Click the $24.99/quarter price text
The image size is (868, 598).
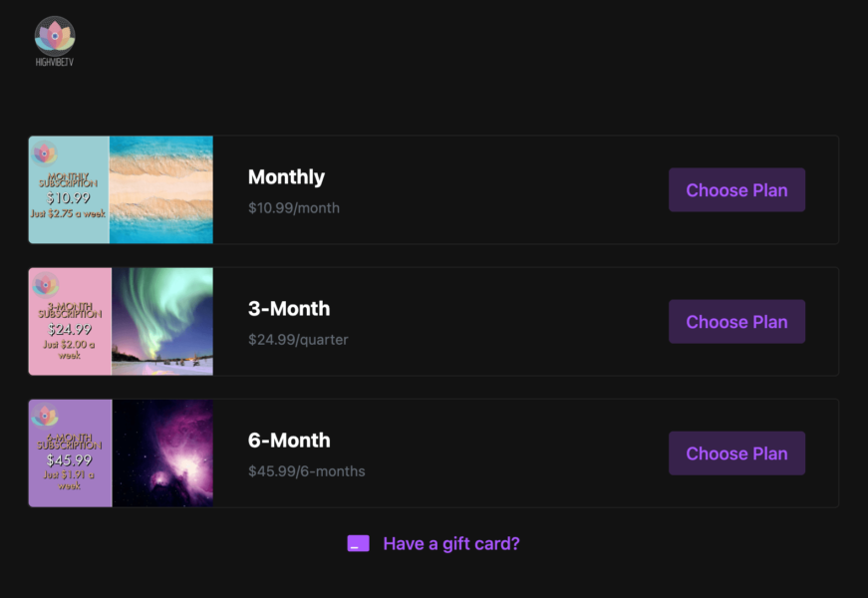pos(298,340)
